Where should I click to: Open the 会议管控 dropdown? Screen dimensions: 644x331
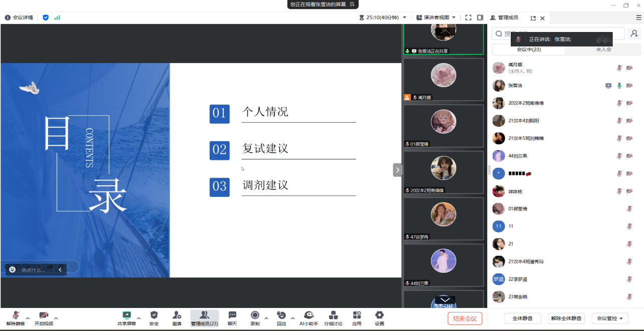[x=609, y=318]
